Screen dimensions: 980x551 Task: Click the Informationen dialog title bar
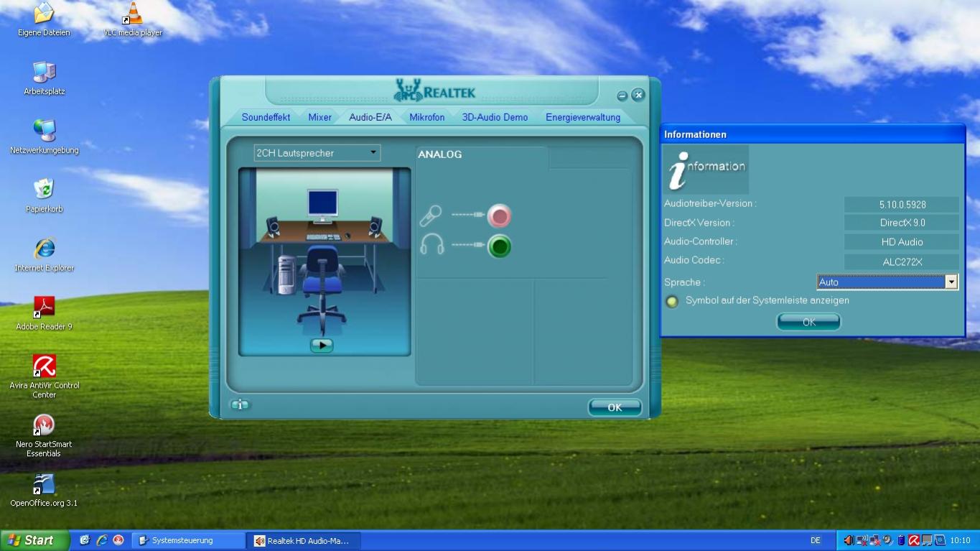coord(813,134)
